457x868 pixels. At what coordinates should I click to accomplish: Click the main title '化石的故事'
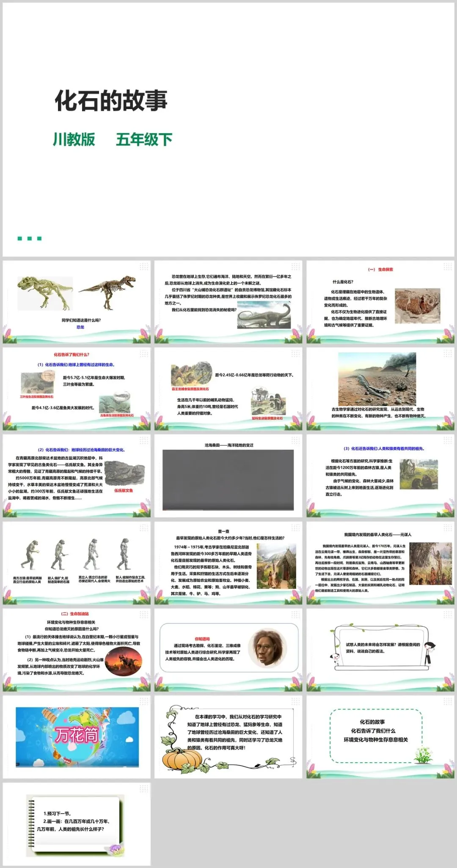pos(111,101)
